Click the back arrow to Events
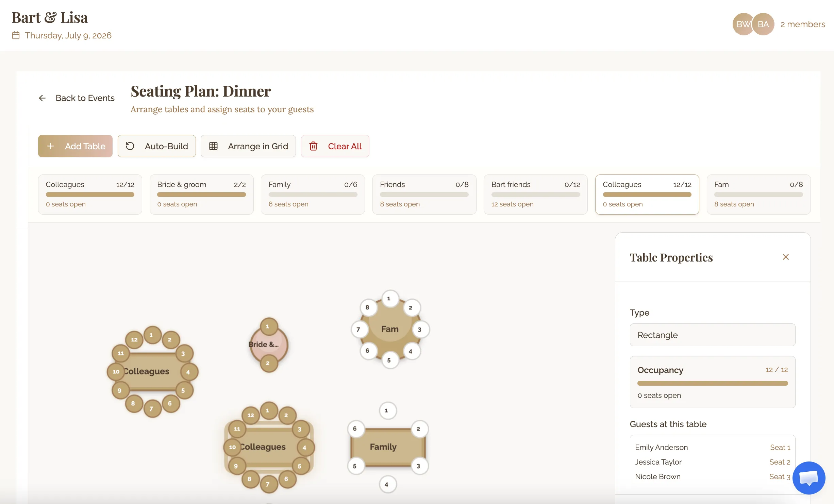 (42, 98)
